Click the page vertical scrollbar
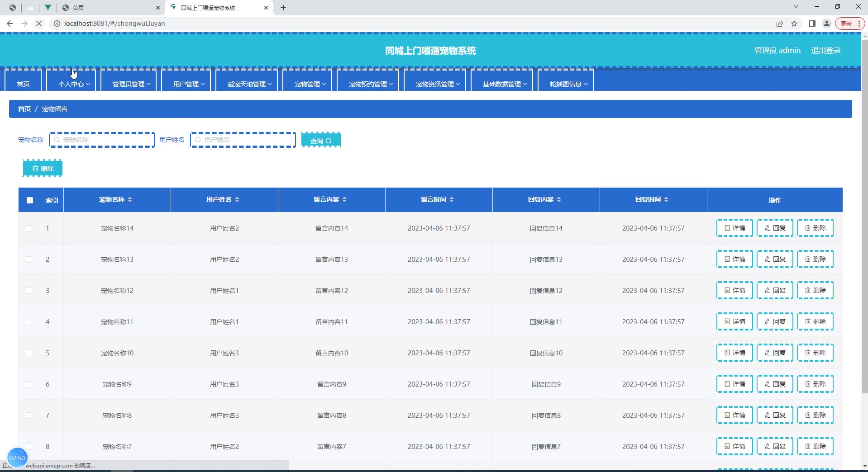This screenshot has width=868, height=472. pyautogui.click(x=864, y=226)
